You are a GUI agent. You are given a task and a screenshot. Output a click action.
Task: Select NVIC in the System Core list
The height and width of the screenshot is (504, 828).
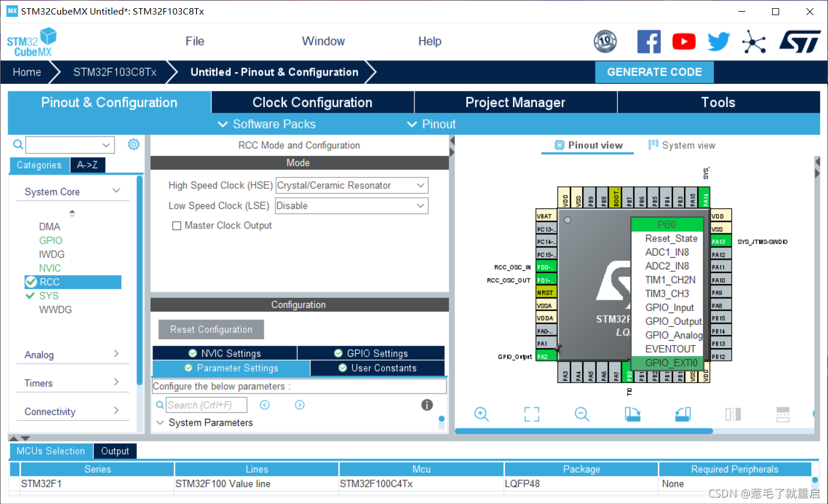50,268
